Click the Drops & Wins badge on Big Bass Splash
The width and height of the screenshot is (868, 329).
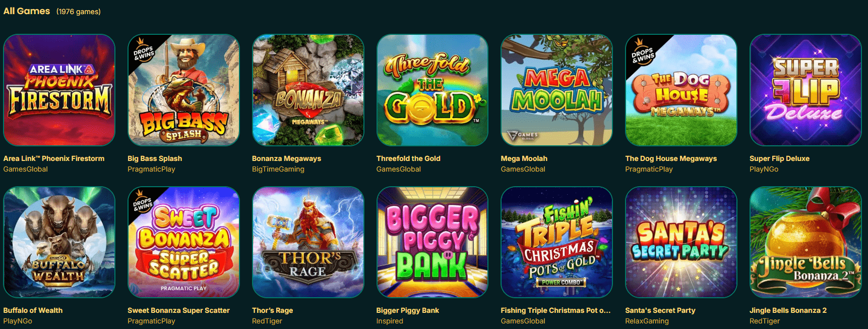[x=143, y=51]
